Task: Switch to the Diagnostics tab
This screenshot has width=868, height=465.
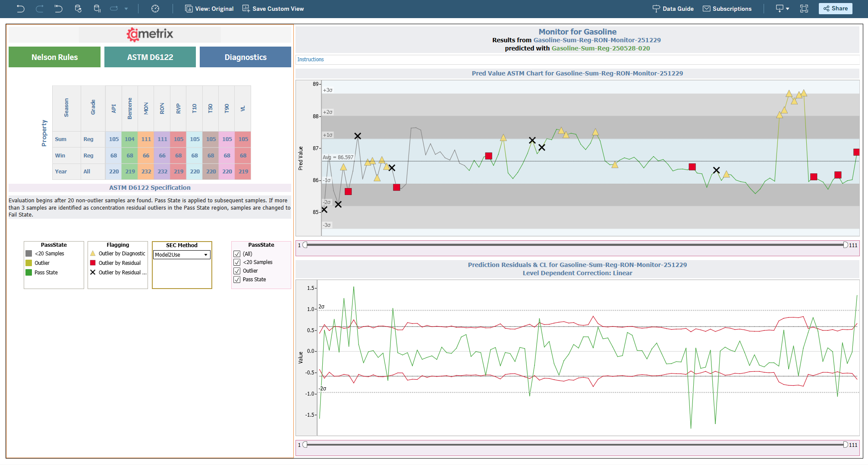Action: coord(245,57)
